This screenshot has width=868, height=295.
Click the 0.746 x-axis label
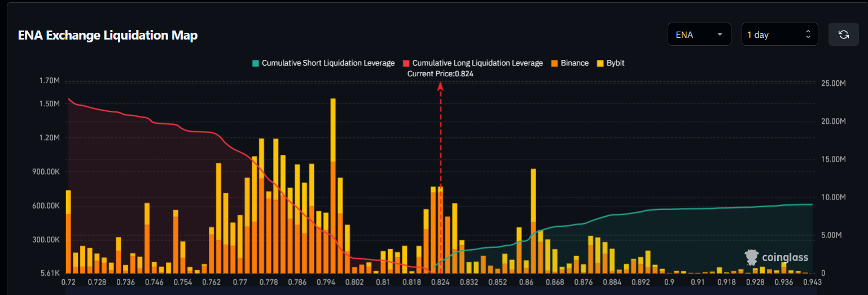tap(154, 281)
